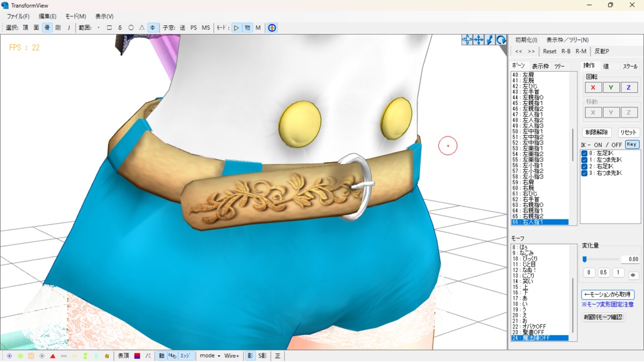This screenshot has width=644, height=362.
Task: Click the colored crosshair axis icon
Action: (x=272, y=28)
